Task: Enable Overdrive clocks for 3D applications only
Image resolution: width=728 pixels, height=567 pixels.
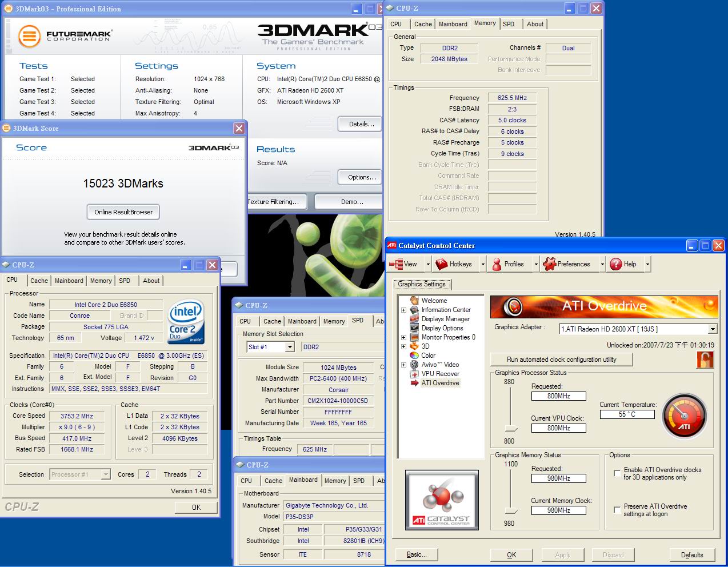Action: coord(617,473)
